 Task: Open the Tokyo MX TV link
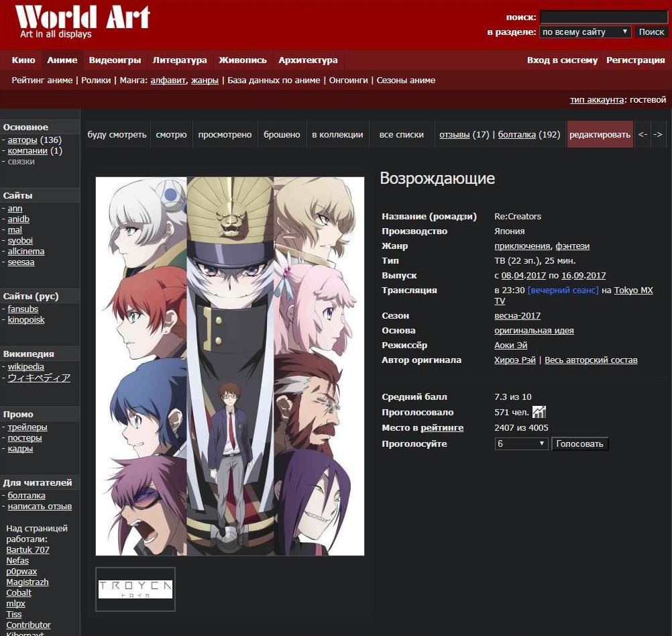coord(633,290)
